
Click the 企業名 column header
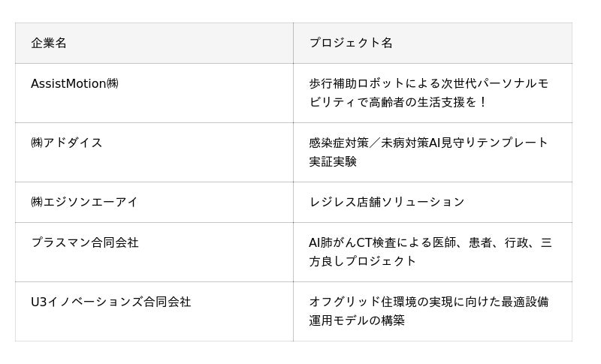[49, 43]
